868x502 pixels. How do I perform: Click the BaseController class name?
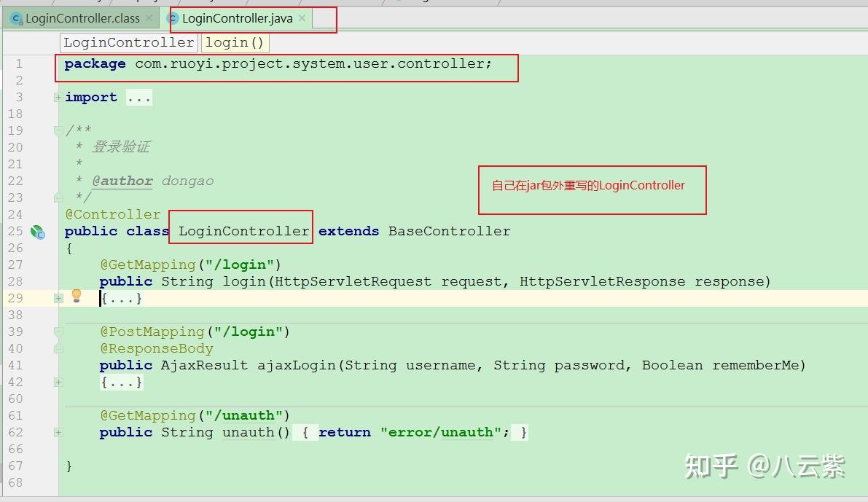[x=449, y=232]
